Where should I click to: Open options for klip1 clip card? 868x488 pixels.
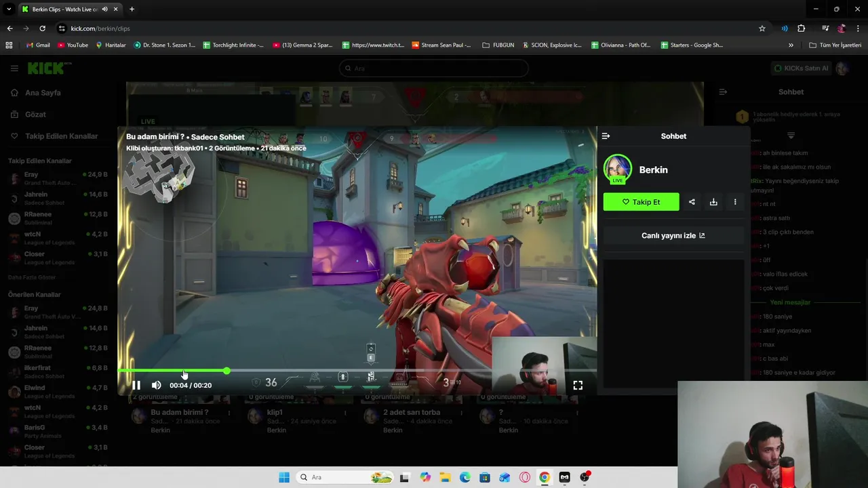(x=345, y=413)
